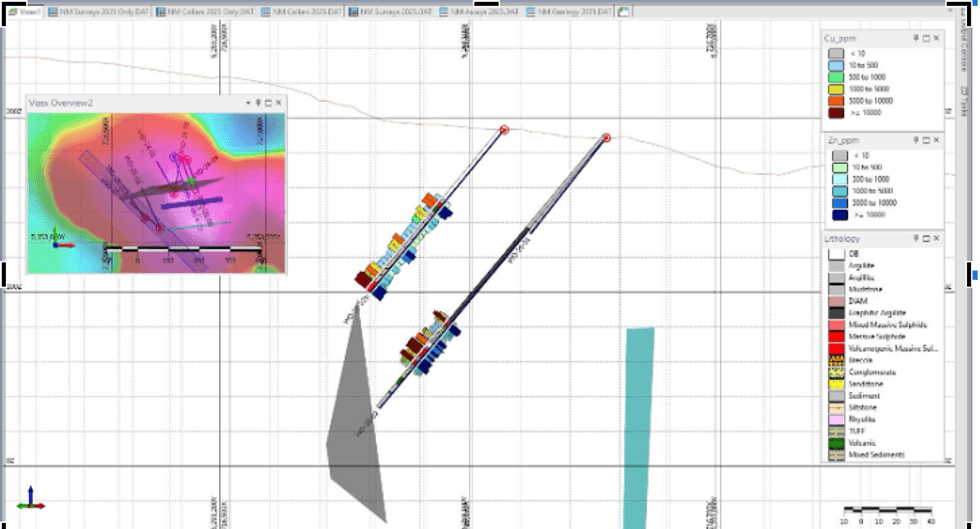This screenshot has width=980, height=529.
Task: Maximize the Lithology legend panel
Action: pyautogui.click(x=926, y=239)
